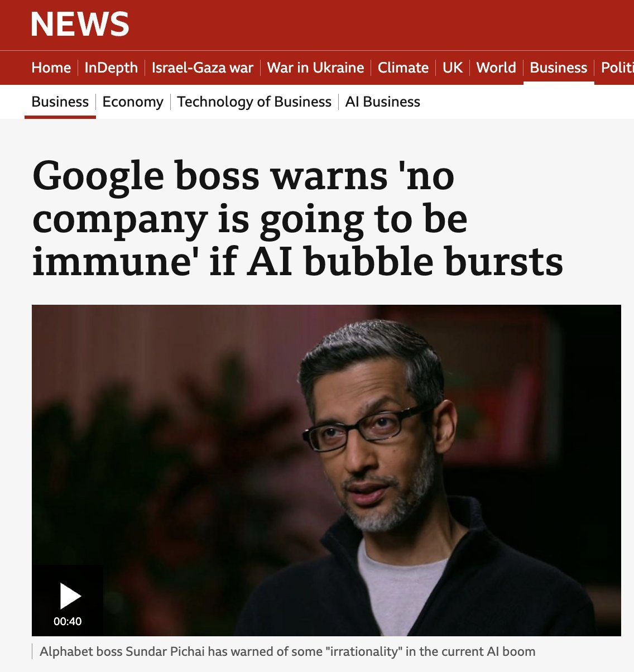Click the video thumbnail of the interview
Viewport: 634px width, 672px height.
click(326, 470)
